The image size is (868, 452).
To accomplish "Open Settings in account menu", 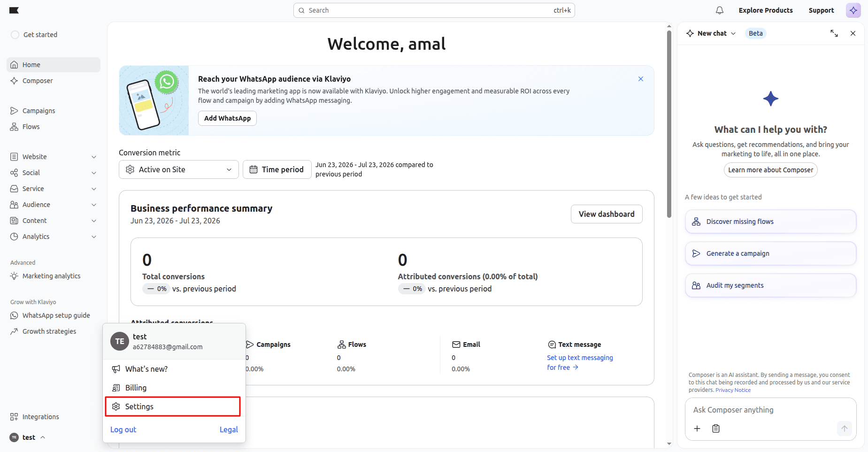I will pos(173,406).
